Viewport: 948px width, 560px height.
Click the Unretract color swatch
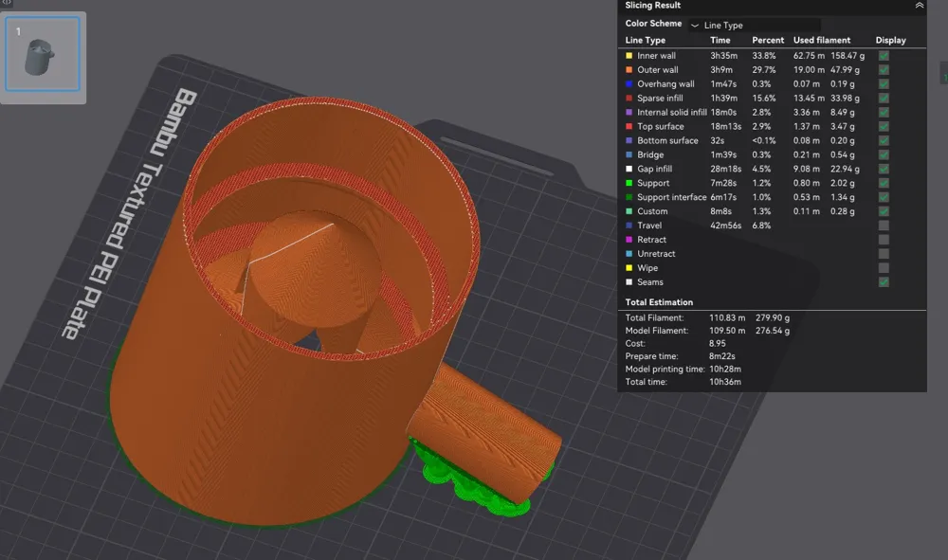click(629, 254)
